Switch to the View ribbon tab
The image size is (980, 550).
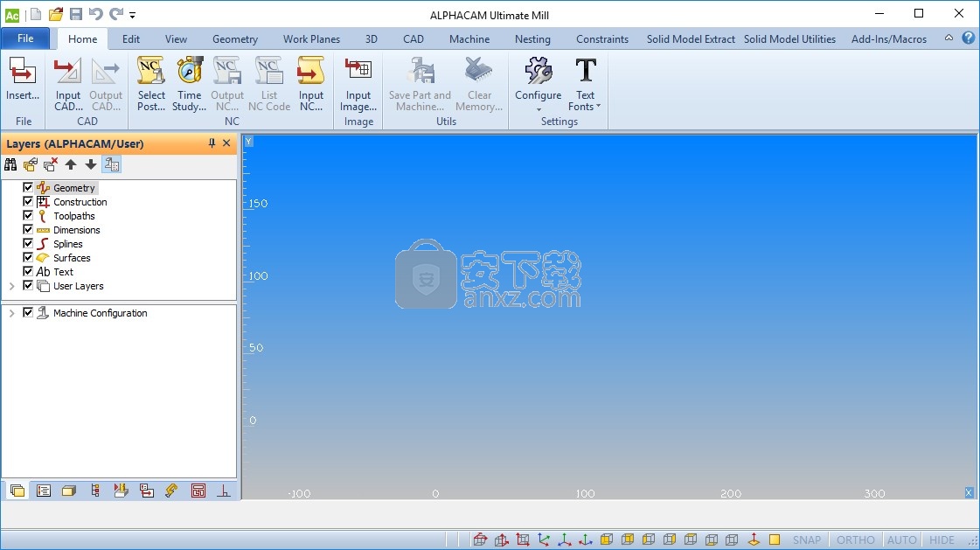176,38
